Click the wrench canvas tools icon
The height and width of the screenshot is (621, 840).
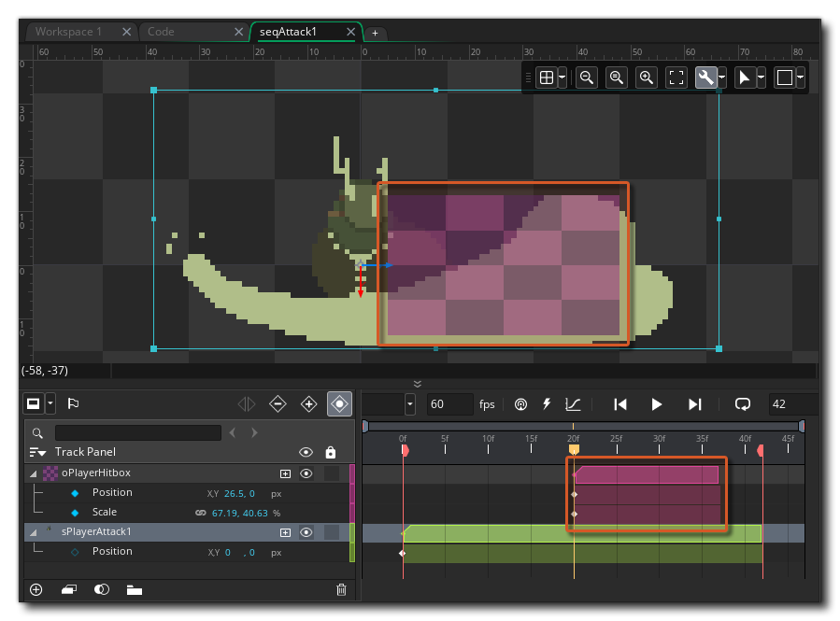(705, 78)
